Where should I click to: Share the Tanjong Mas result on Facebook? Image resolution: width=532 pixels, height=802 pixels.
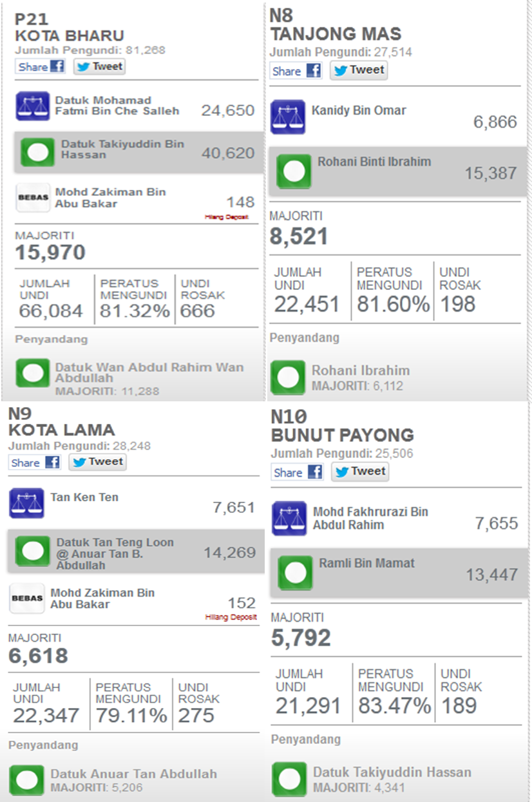pos(296,71)
